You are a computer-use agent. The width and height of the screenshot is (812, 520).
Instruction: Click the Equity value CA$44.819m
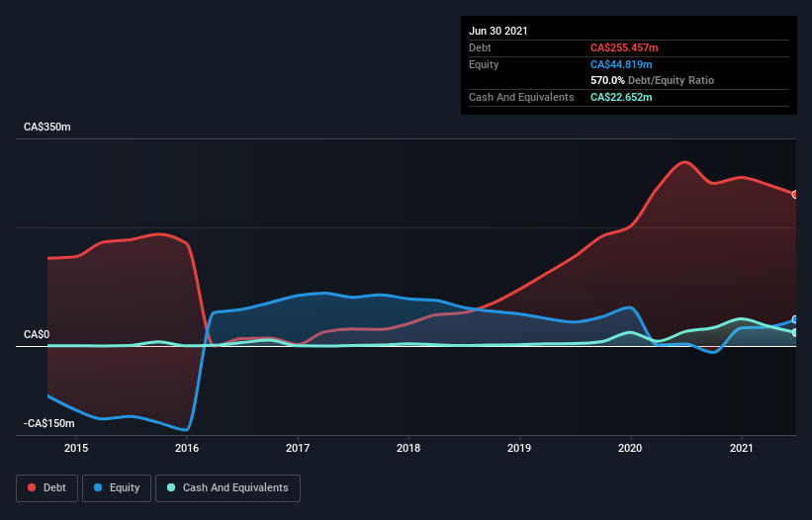coord(621,64)
